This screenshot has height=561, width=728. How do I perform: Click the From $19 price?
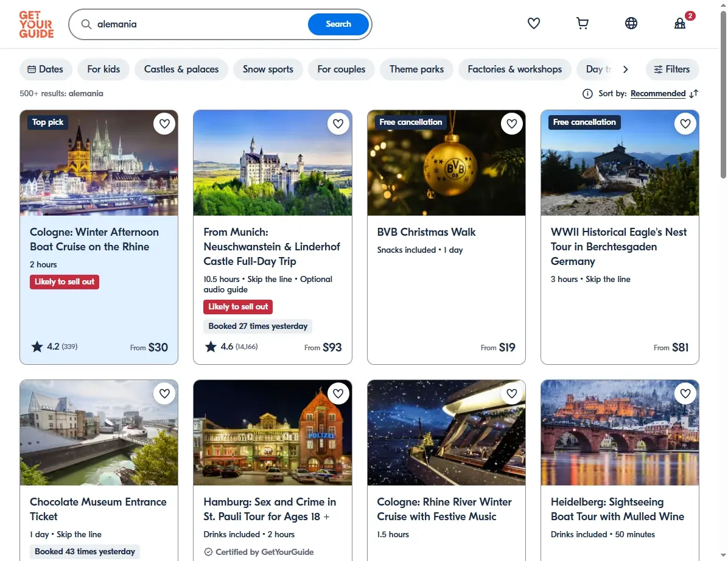pos(498,347)
